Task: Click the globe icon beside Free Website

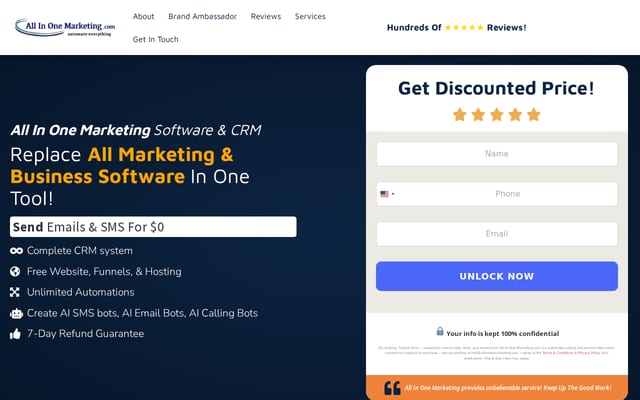Action: [x=15, y=271]
